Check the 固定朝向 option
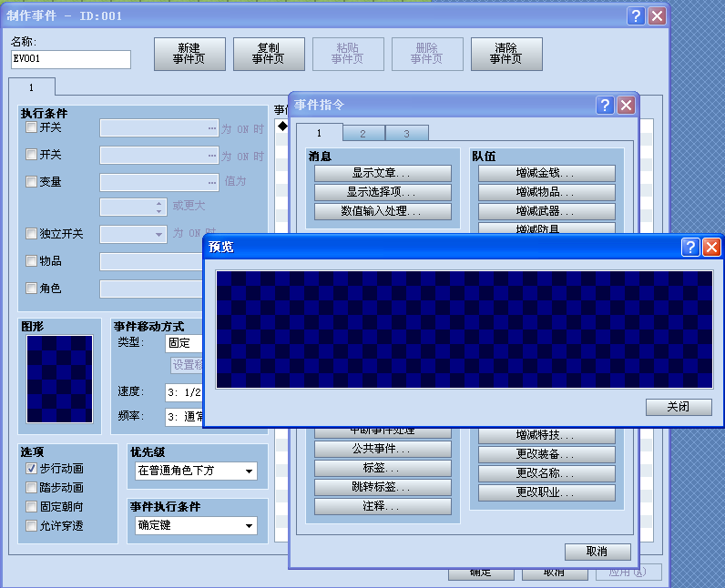This screenshot has width=725, height=588. pyautogui.click(x=32, y=507)
